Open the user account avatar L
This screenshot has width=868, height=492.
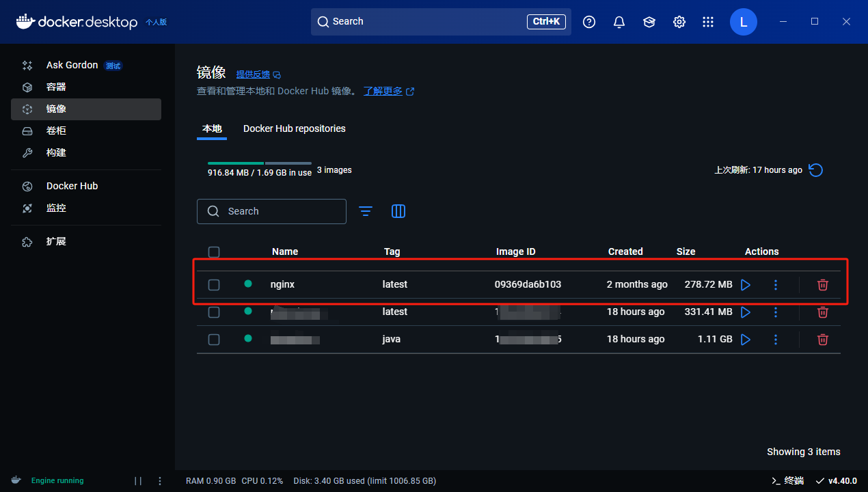pos(744,22)
